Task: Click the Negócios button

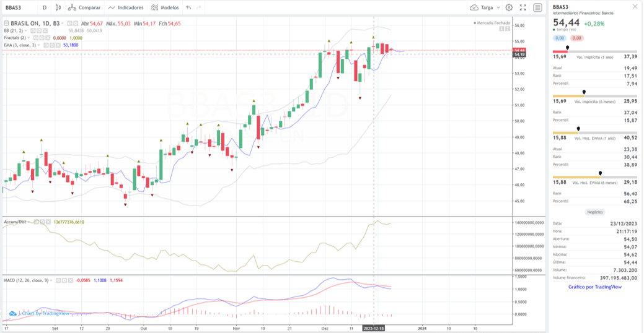Action: coord(594,212)
